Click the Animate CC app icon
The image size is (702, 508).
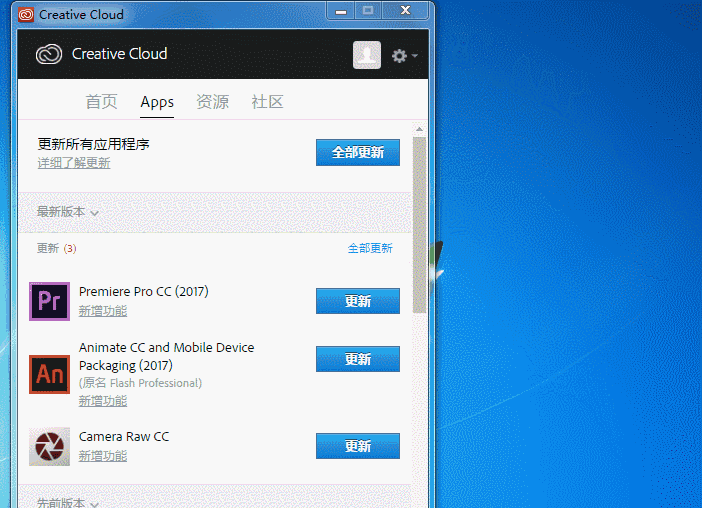pos(49,374)
